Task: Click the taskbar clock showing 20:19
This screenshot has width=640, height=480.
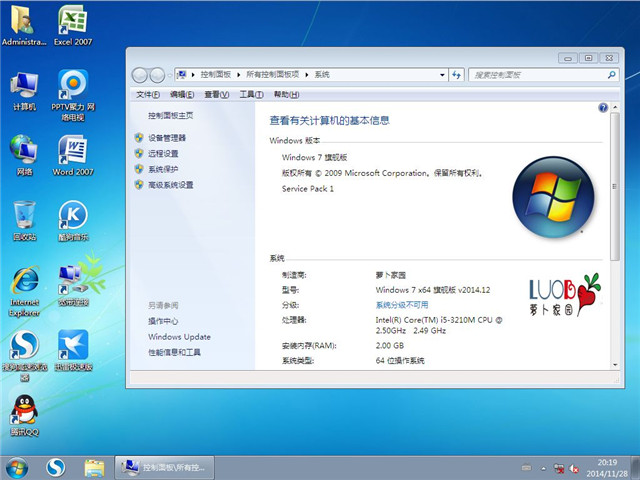Action: (607, 468)
